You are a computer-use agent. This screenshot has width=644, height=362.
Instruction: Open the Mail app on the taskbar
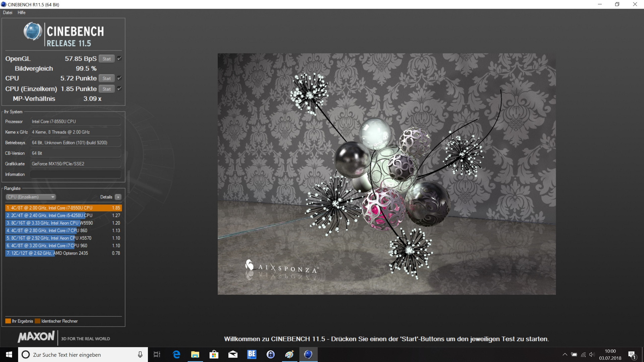(x=233, y=355)
